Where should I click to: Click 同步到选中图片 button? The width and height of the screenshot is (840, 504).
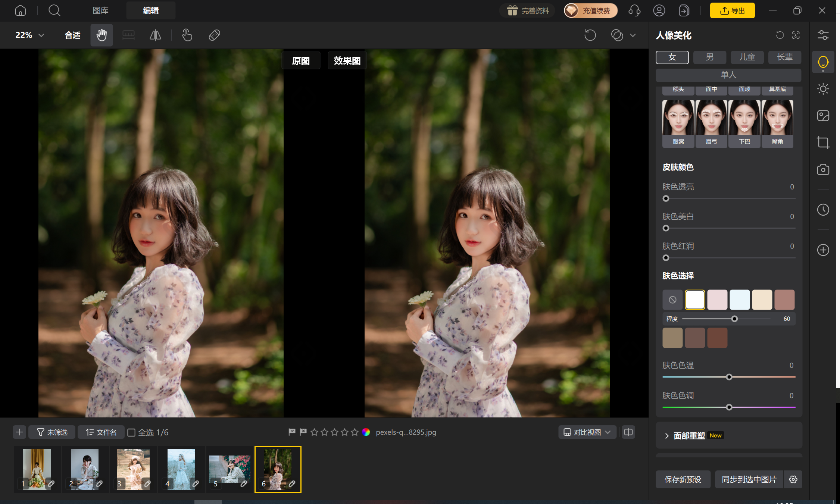click(x=749, y=479)
